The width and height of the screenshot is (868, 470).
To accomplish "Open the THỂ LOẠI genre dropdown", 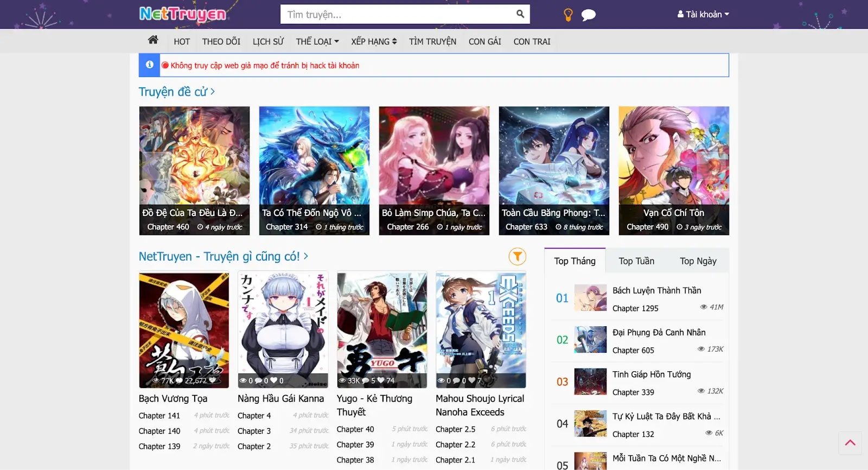I will [x=317, y=42].
